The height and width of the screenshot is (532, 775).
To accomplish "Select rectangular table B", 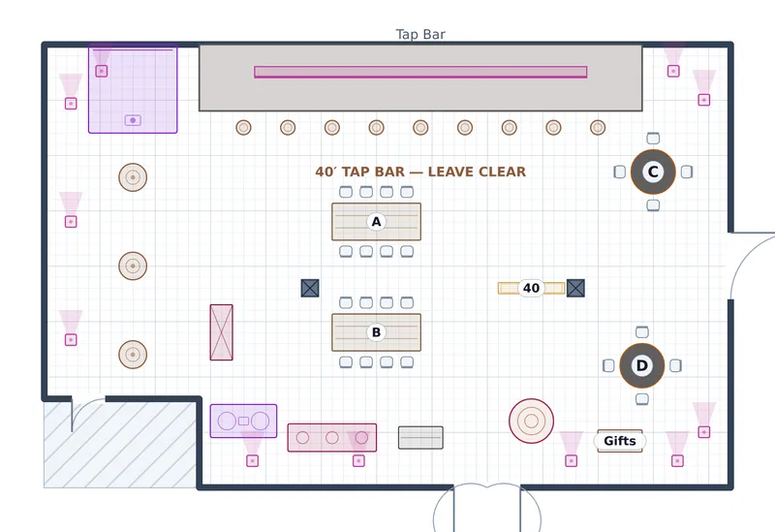I will [376, 332].
